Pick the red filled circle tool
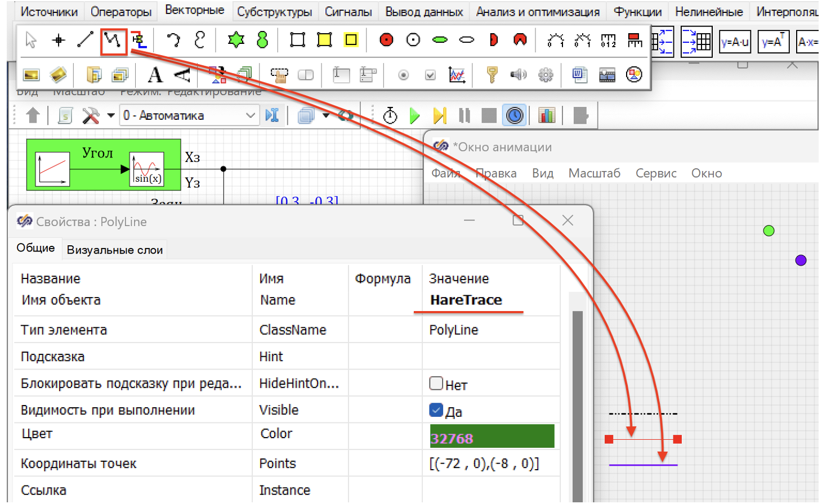 click(386, 40)
